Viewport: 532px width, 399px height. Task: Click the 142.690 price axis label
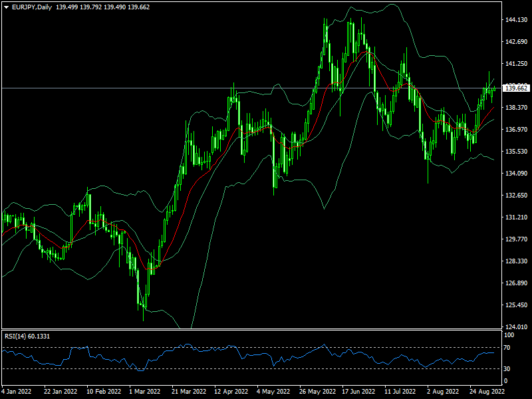(x=517, y=42)
